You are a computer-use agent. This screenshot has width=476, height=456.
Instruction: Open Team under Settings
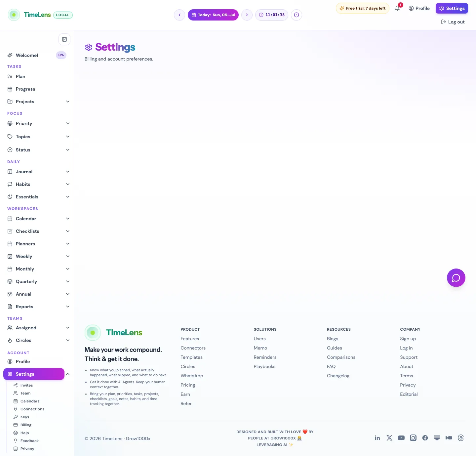click(25, 393)
